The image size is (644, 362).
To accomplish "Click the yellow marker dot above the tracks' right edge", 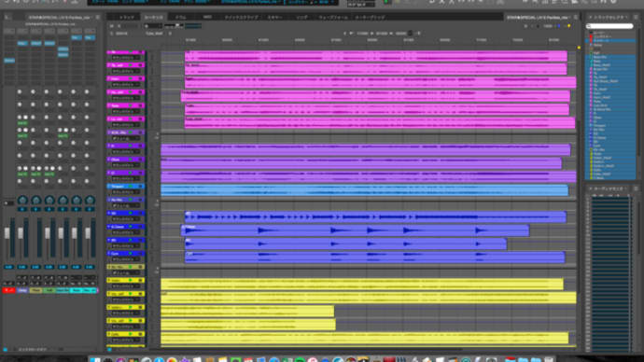I will (579, 48).
